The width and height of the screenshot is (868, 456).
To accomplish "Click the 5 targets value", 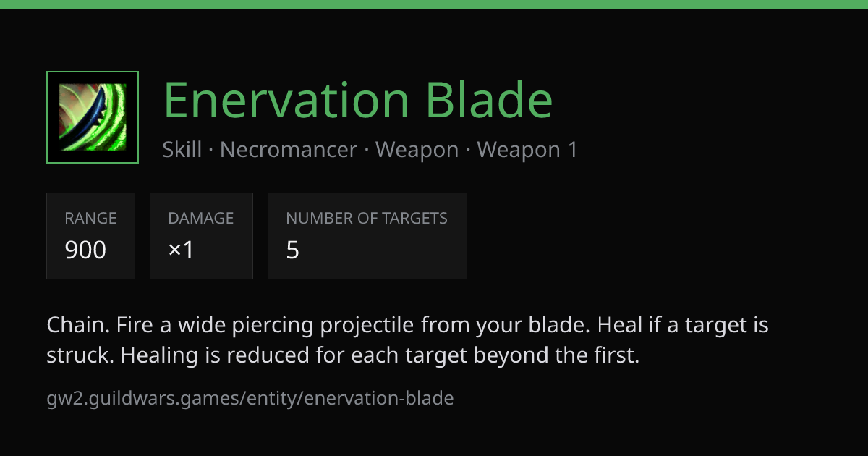I will (292, 250).
